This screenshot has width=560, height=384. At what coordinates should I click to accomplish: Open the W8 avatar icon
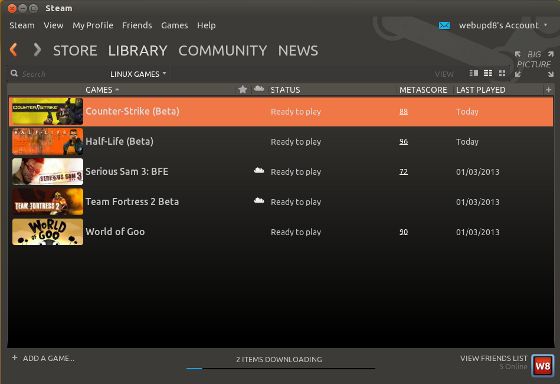tap(542, 365)
